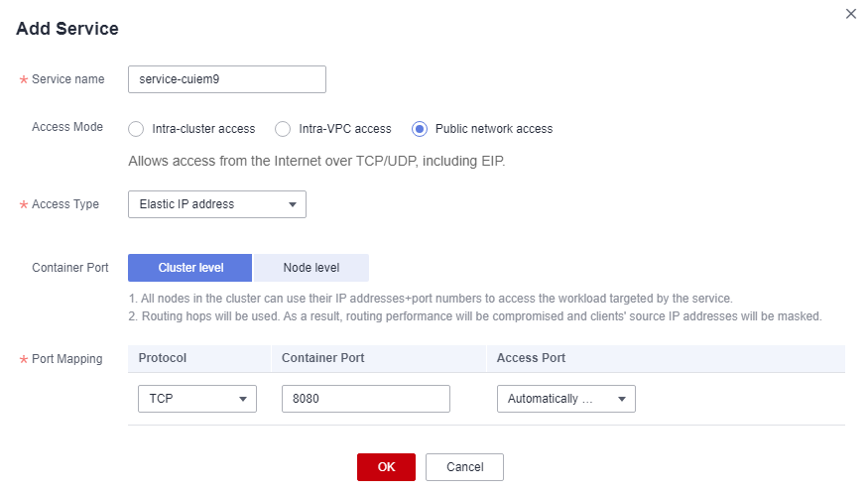The image size is (868, 493).
Task: Select Intra-cluster access radio button
Action: pyautogui.click(x=136, y=129)
